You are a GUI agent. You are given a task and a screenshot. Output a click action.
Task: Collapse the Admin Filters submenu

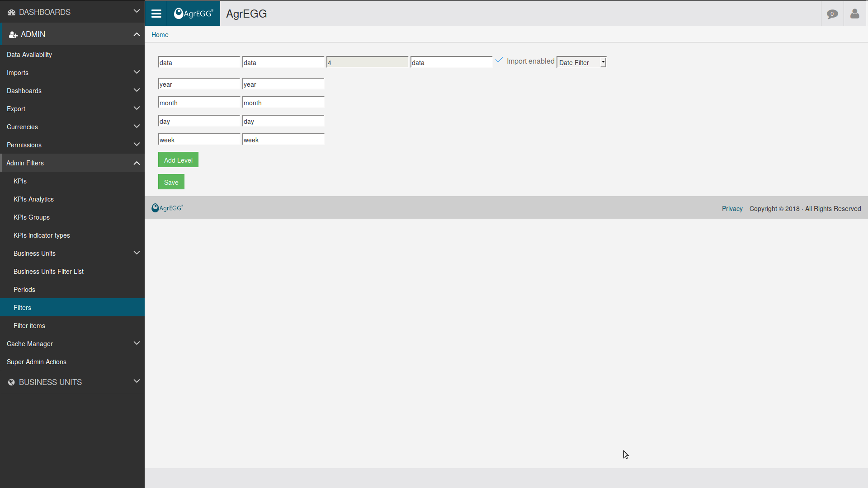pos(137,163)
